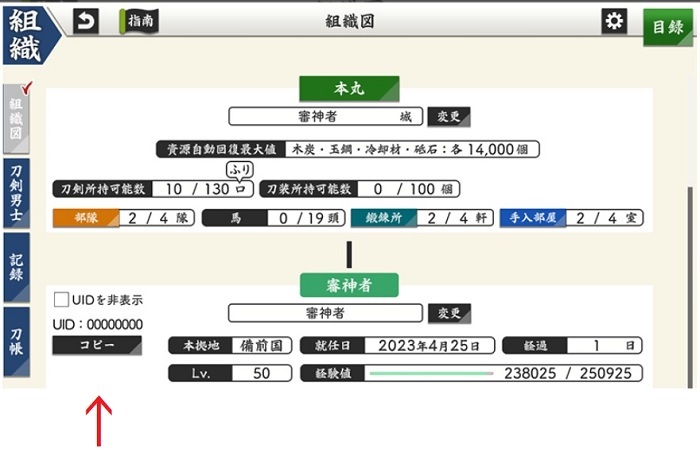Click the 就任日 date 2023年4月25日

pos(429,346)
